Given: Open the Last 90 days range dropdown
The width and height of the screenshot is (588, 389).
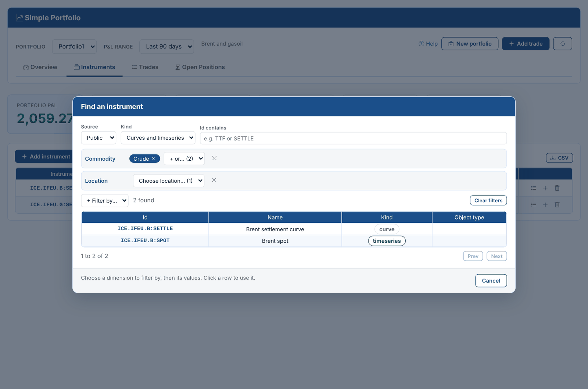Looking at the screenshot, I should pyautogui.click(x=167, y=47).
